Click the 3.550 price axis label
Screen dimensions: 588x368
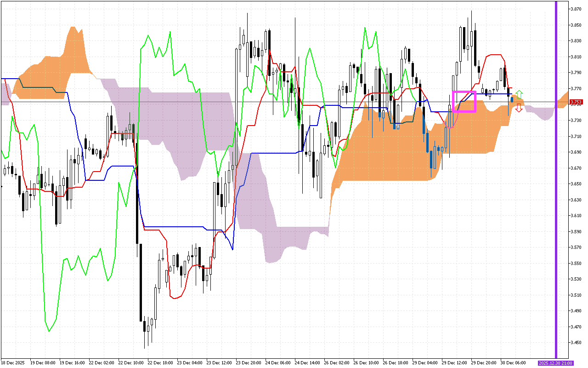(x=576, y=264)
